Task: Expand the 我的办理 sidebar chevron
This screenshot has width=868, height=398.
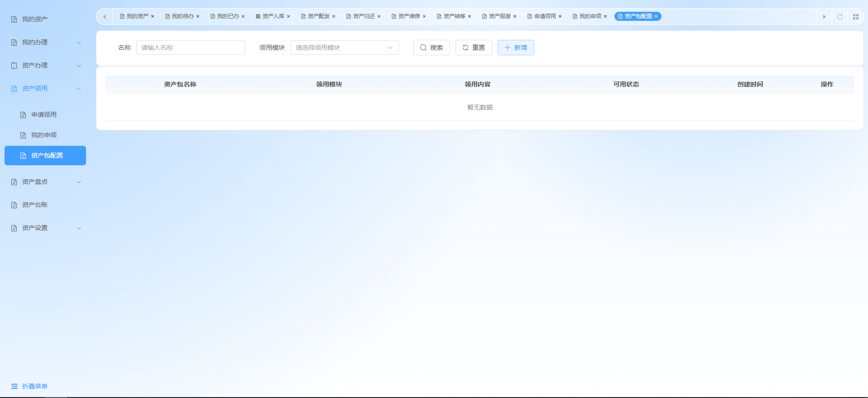Action: 79,43
